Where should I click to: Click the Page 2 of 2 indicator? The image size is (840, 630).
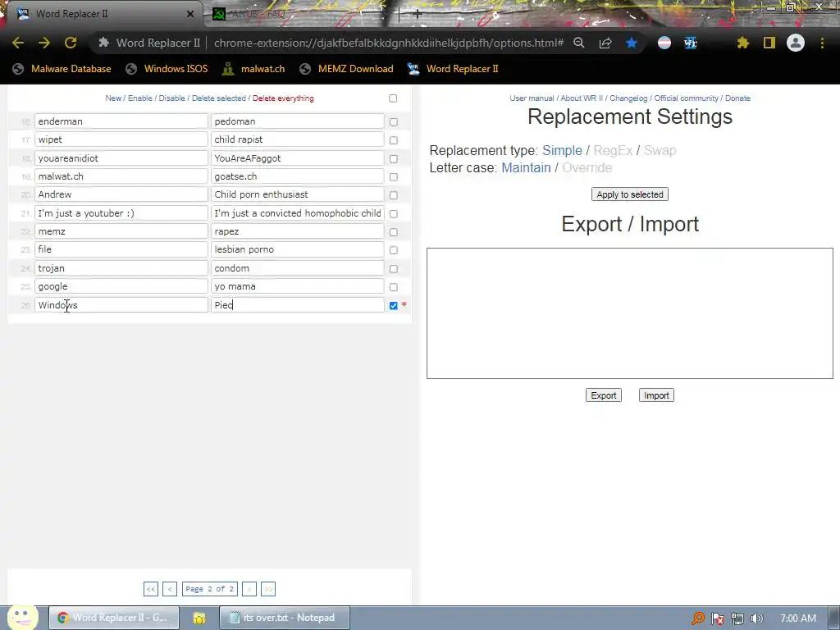click(x=209, y=589)
